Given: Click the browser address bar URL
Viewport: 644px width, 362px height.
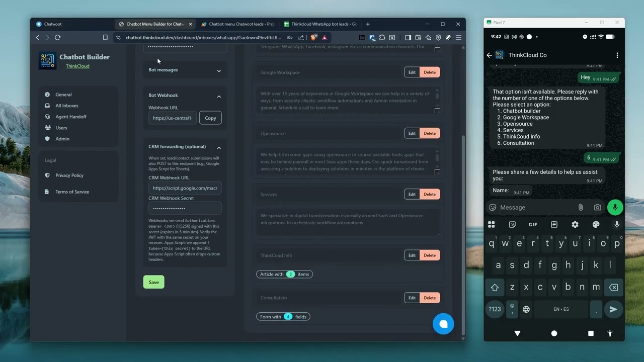Looking at the screenshot, I should (203, 38).
